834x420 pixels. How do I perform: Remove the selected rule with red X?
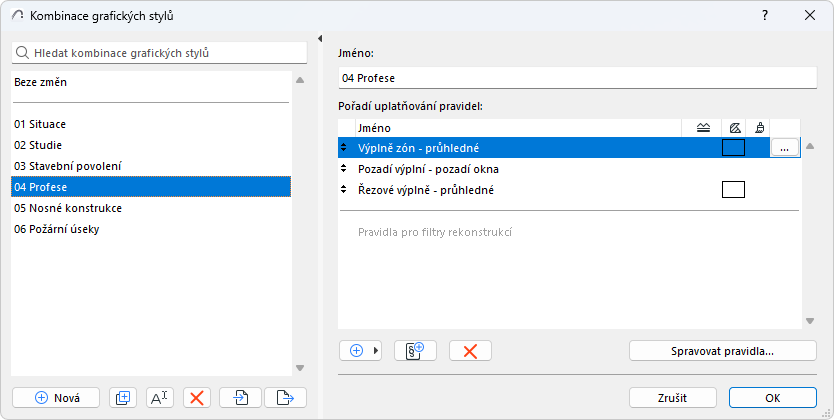point(470,351)
